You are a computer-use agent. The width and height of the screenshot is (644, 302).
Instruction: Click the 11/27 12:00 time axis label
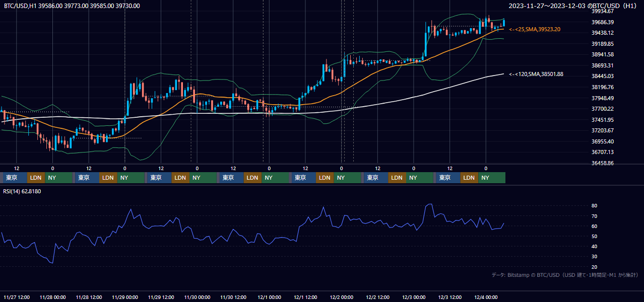coord(17,297)
